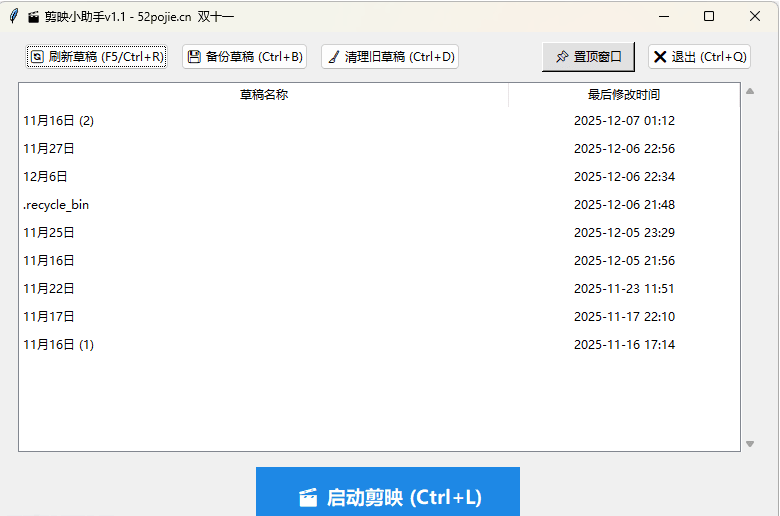Minimize the 剪映小助手 window
This screenshot has height=516, width=780.
pyautogui.click(x=664, y=16)
